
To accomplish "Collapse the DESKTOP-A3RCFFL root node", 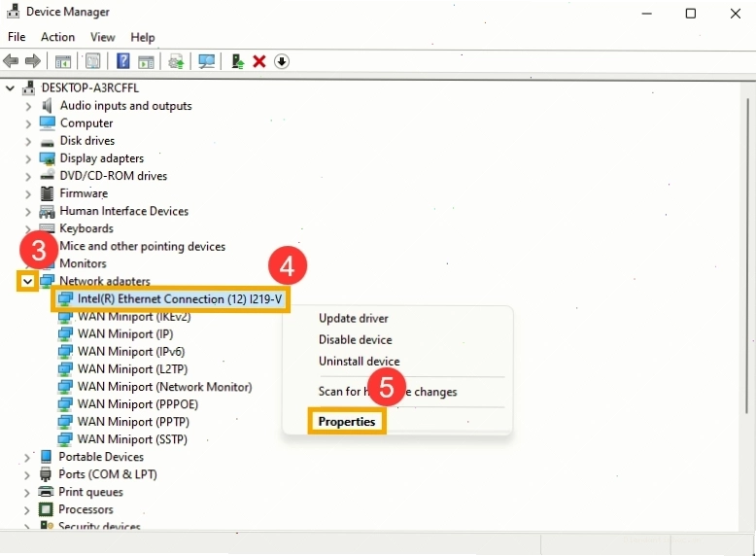I will pos(10,88).
